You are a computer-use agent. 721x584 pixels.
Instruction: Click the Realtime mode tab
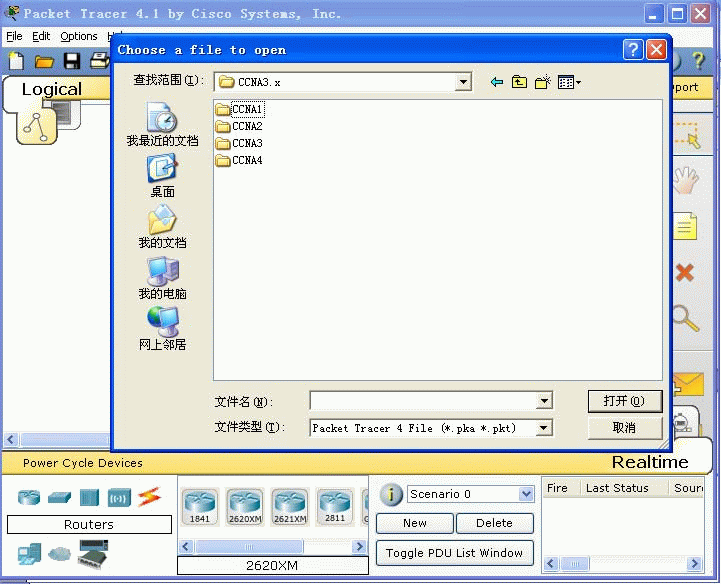tap(650, 462)
